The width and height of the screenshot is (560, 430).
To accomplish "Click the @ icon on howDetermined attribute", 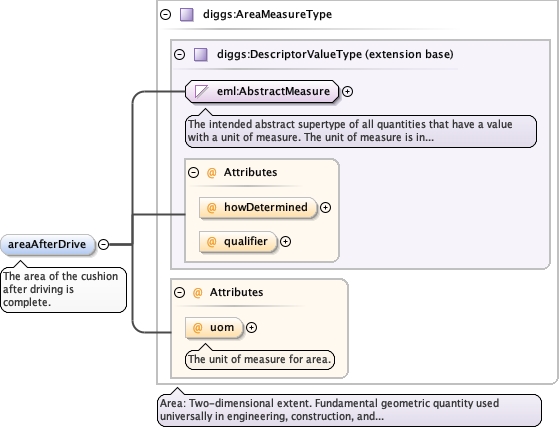I will (x=211, y=208).
